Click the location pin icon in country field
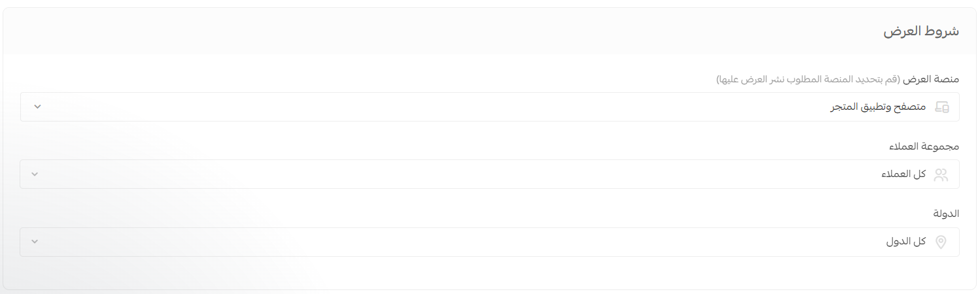 [x=941, y=242]
